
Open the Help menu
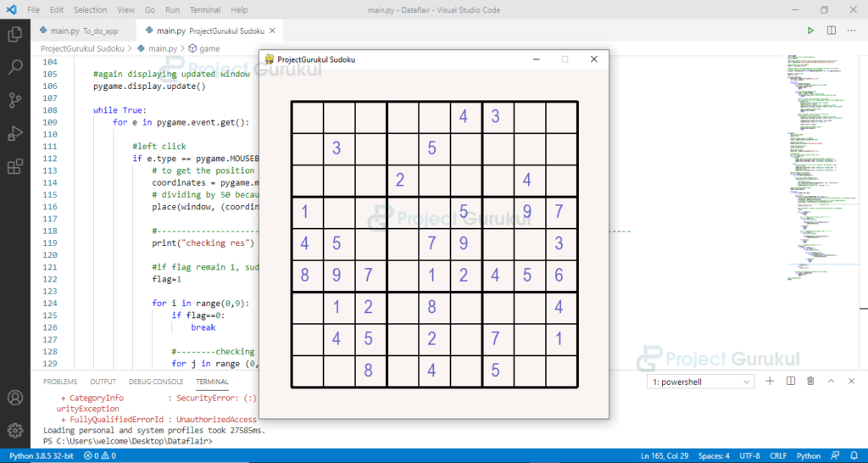click(239, 10)
